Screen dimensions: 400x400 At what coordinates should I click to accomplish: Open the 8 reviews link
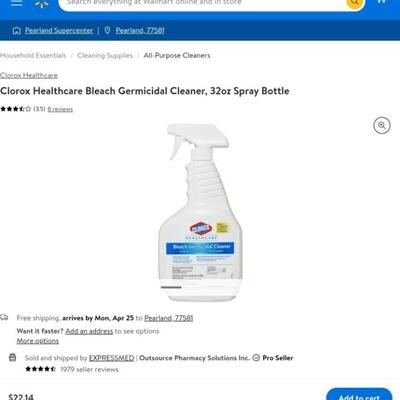point(60,109)
